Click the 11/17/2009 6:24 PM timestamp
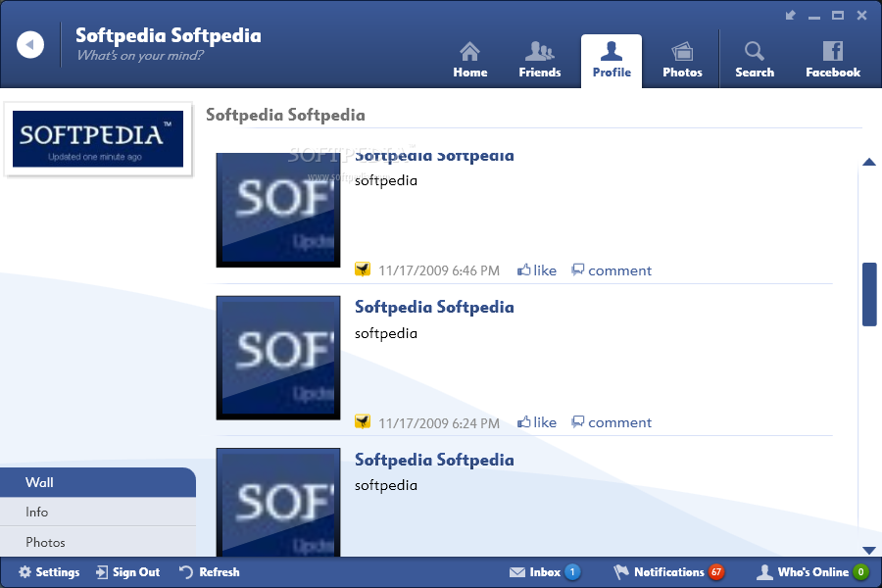Image resolution: width=882 pixels, height=588 pixels. click(439, 423)
